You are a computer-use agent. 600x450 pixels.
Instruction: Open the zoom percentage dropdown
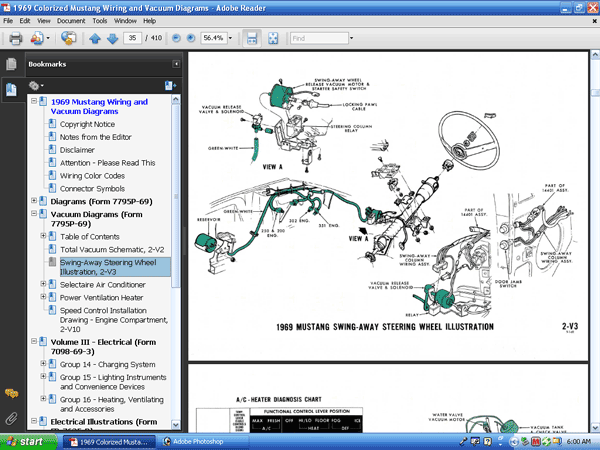pos(231,38)
